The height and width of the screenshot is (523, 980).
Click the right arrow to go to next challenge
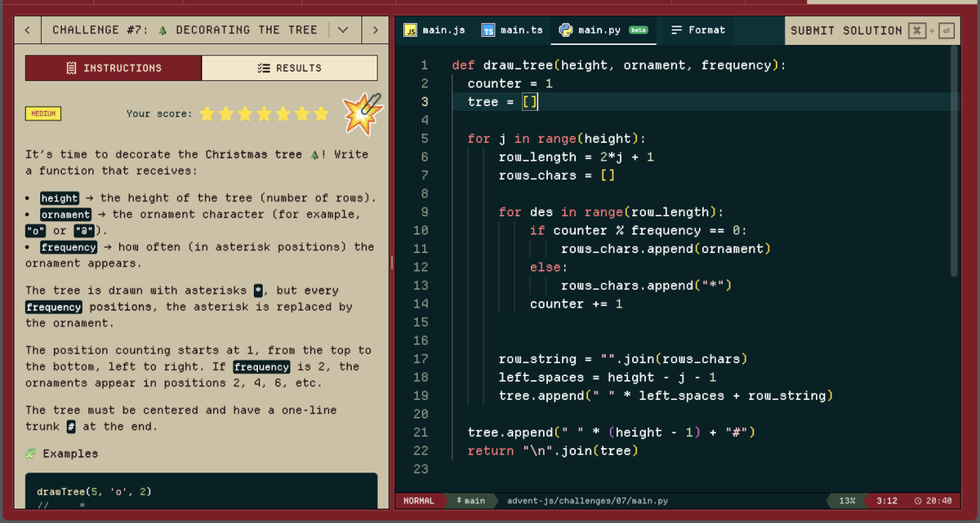(375, 29)
